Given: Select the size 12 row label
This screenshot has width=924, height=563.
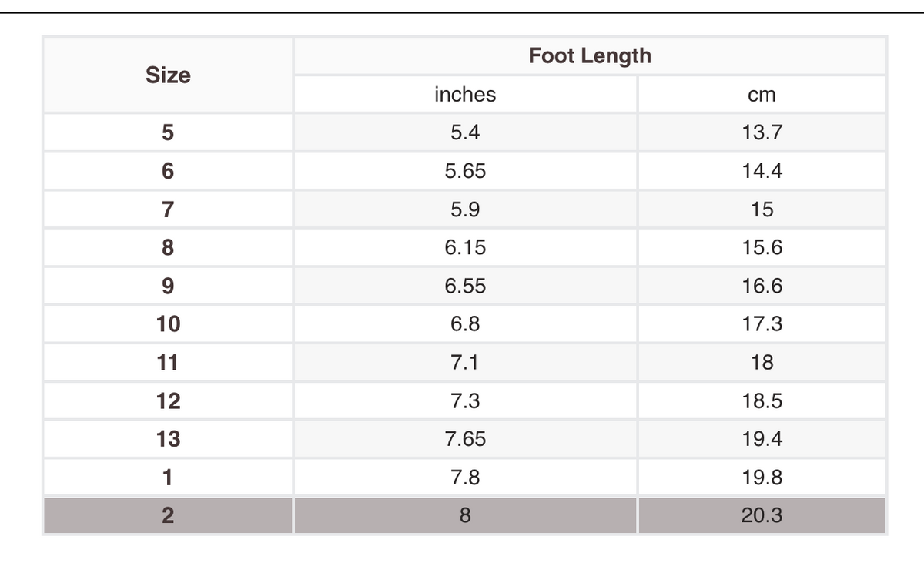Looking at the screenshot, I should click(x=168, y=400).
